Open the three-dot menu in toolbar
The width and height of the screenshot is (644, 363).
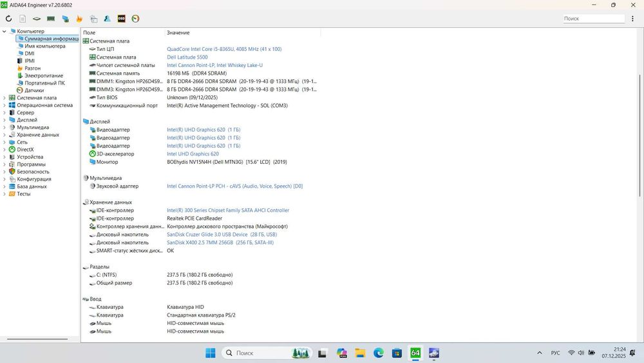click(632, 19)
